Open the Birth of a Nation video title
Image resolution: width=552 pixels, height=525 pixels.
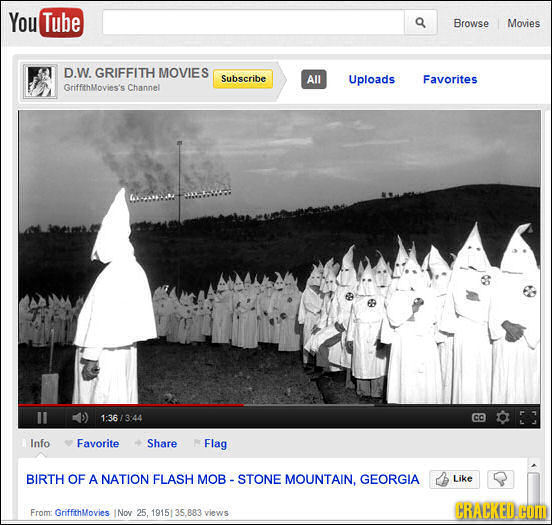pos(222,479)
